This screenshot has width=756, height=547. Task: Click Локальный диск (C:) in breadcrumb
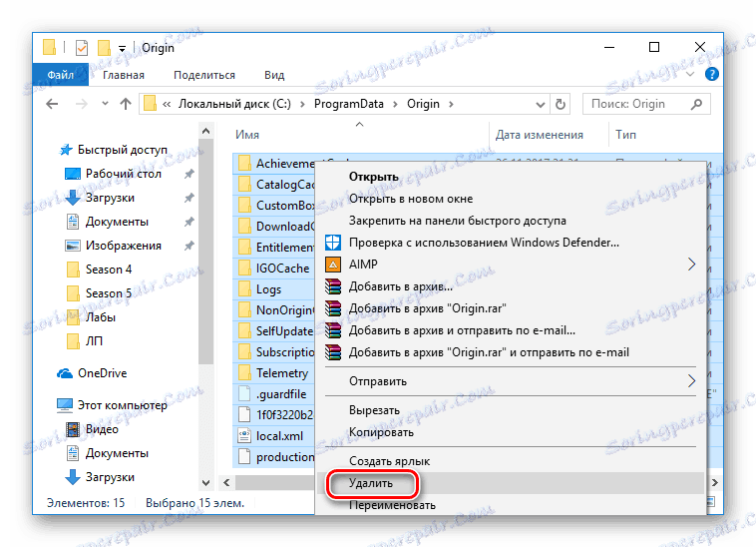(234, 104)
